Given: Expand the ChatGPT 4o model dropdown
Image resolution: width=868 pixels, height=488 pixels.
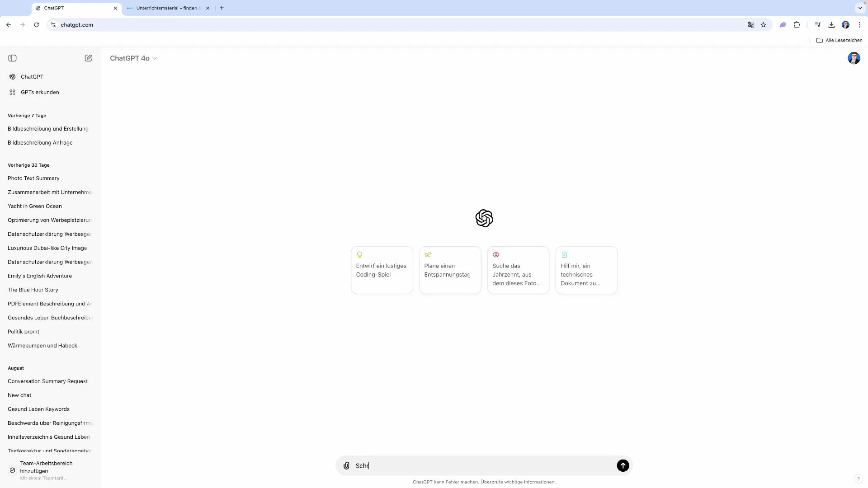Looking at the screenshot, I should point(133,58).
